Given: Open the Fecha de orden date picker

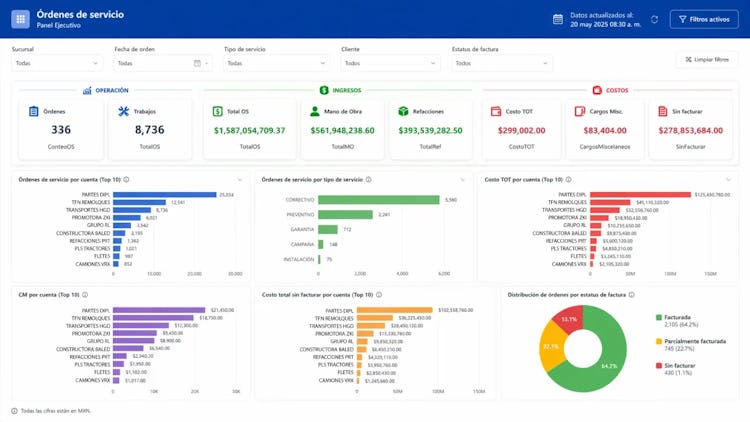Looking at the screenshot, I should tap(163, 63).
